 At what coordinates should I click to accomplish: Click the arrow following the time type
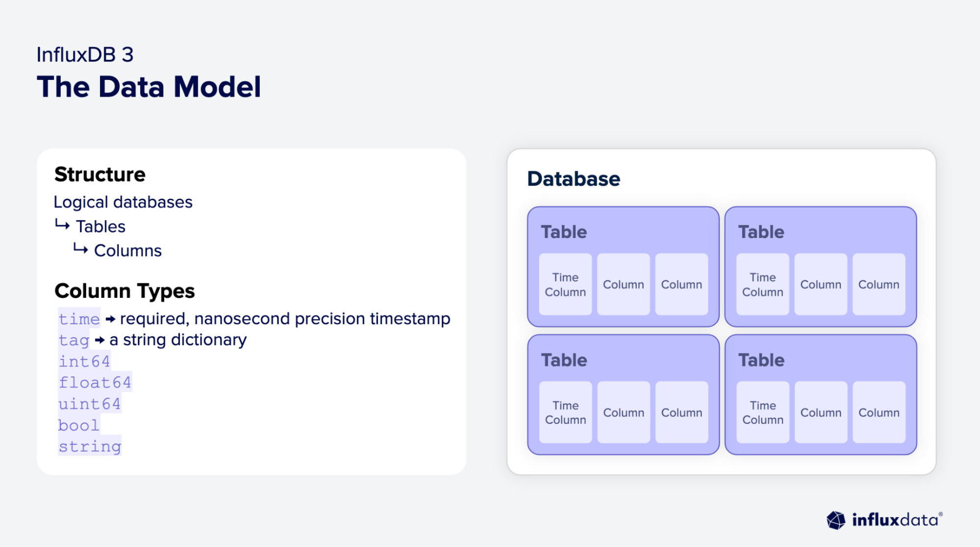pos(110,319)
